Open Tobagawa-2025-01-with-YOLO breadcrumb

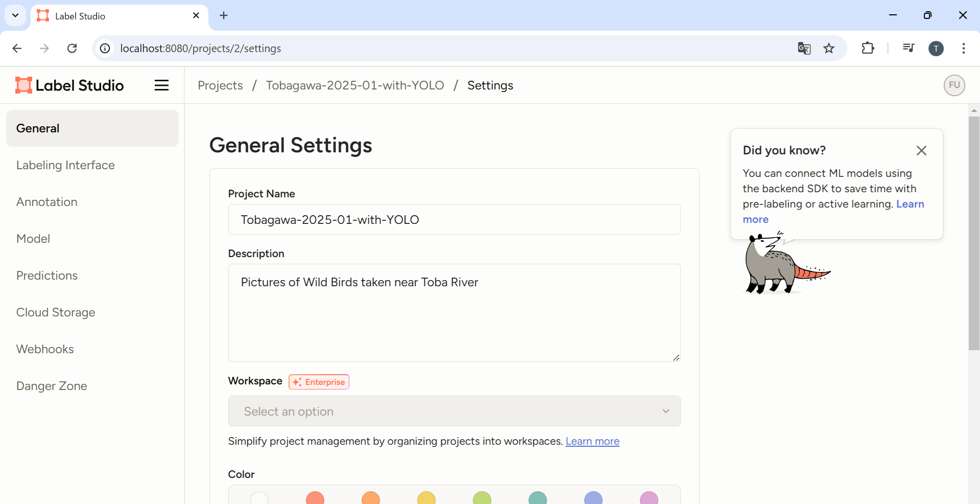click(355, 85)
